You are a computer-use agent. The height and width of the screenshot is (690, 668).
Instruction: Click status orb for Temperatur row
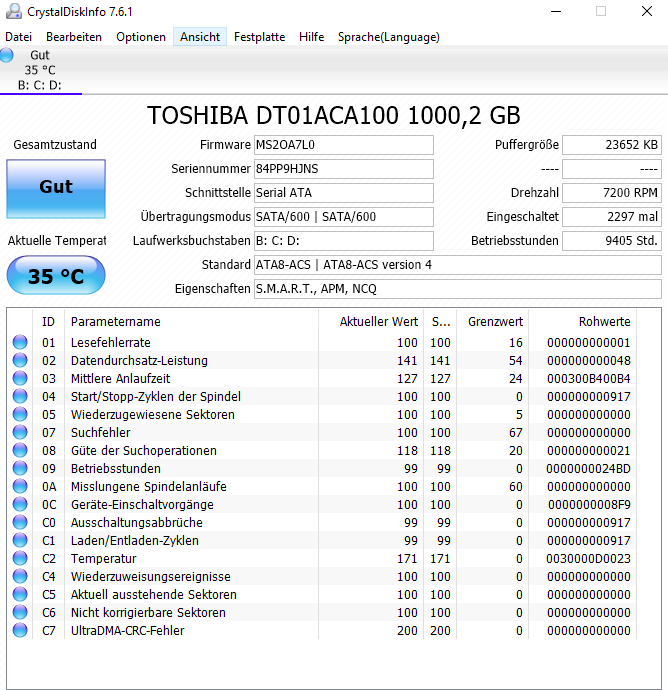[20, 558]
